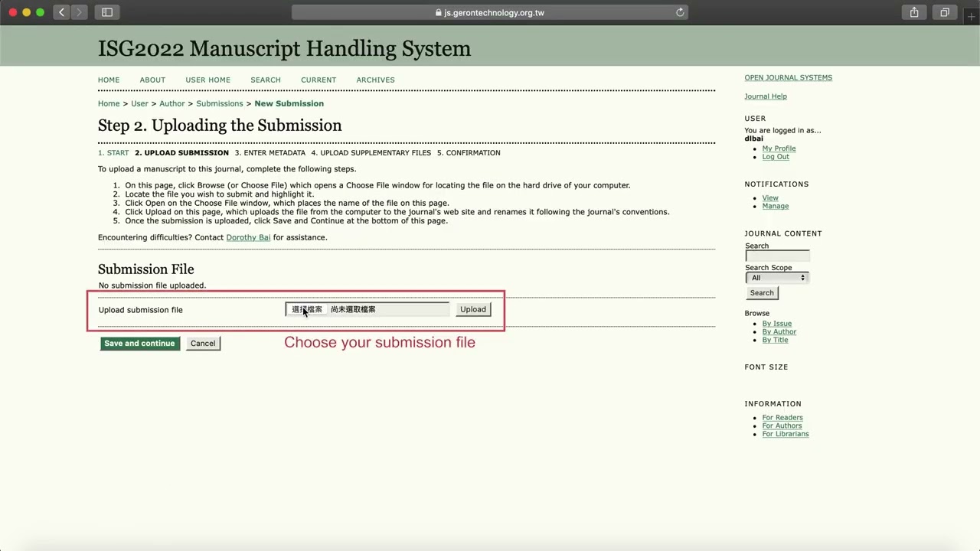Open the ABOUT navigation item
The height and width of the screenshot is (551, 980).
point(152,80)
